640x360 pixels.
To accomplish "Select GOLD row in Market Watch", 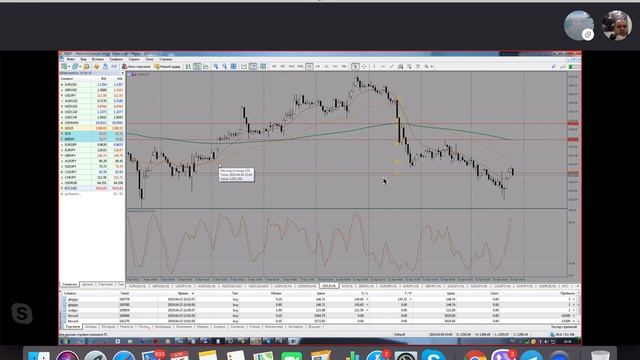I will [x=92, y=128].
